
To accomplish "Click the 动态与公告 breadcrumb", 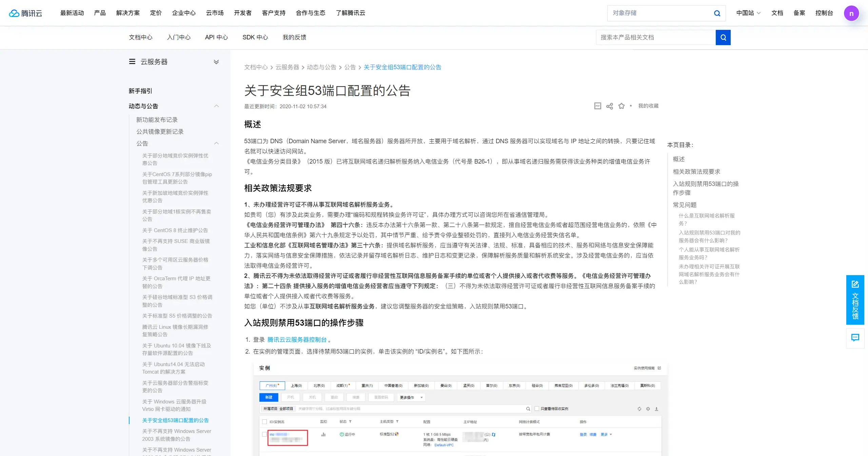I will [x=321, y=67].
